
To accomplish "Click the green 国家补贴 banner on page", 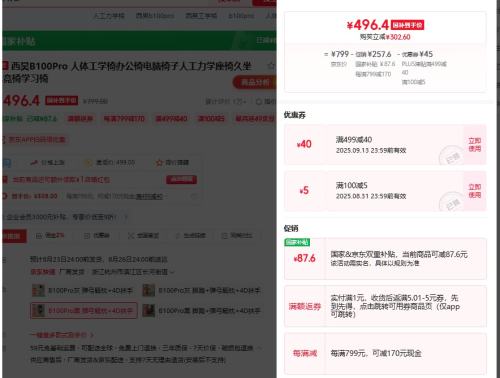I will [139, 41].
